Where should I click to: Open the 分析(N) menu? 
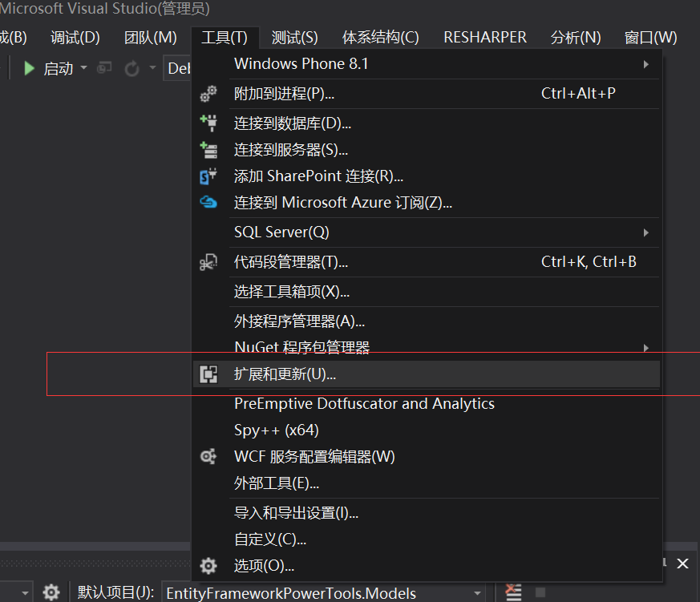[x=576, y=38]
